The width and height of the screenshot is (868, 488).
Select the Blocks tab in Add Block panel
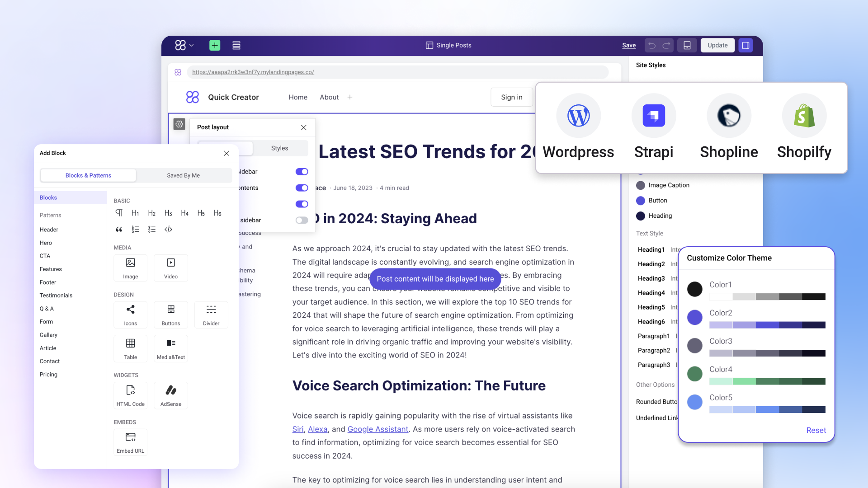click(x=48, y=197)
